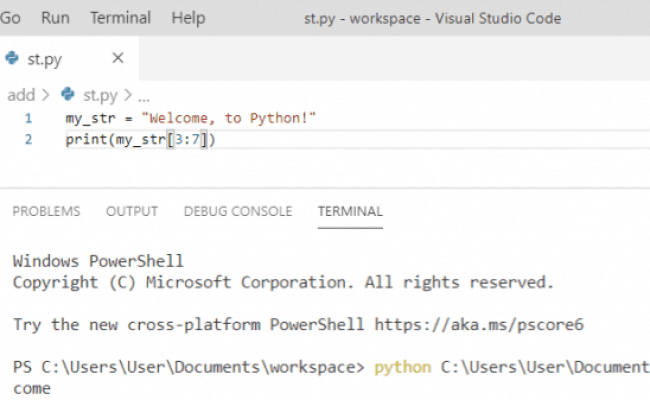650x400 pixels.
Task: Switch to the DEBUG CONSOLE tab
Action: (238, 211)
